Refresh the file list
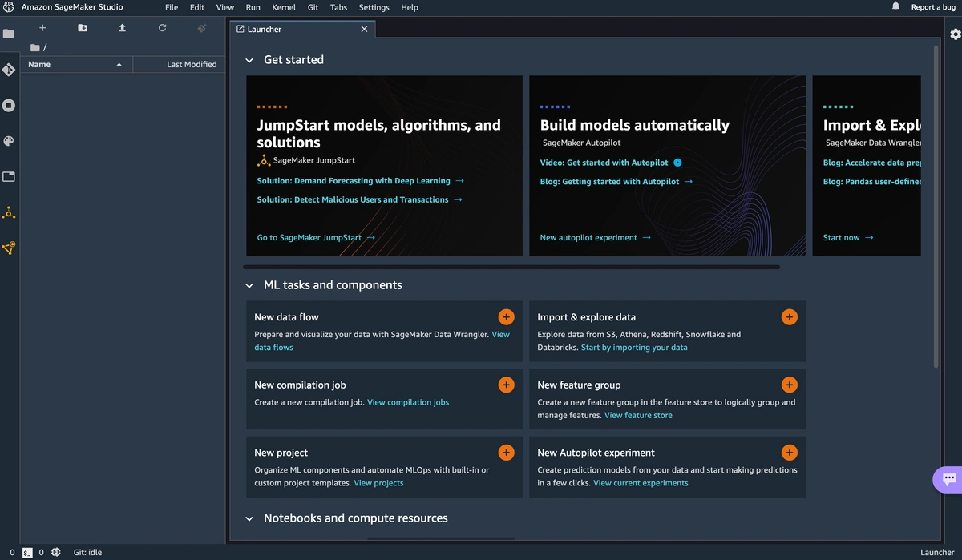 (x=162, y=28)
